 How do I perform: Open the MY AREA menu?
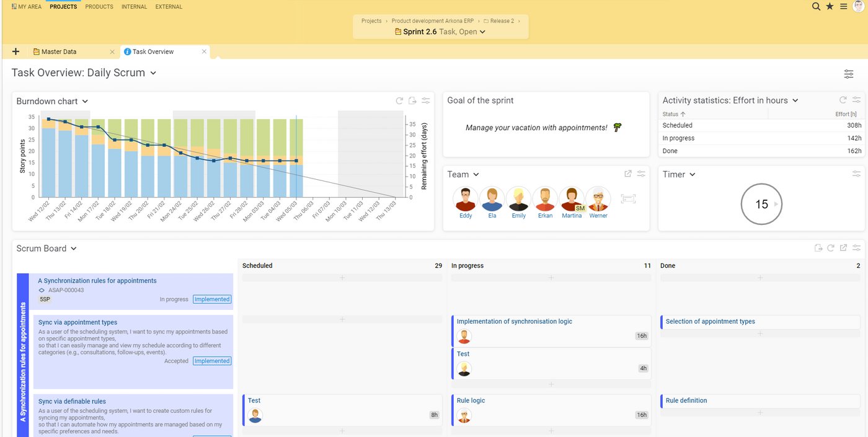coord(27,7)
